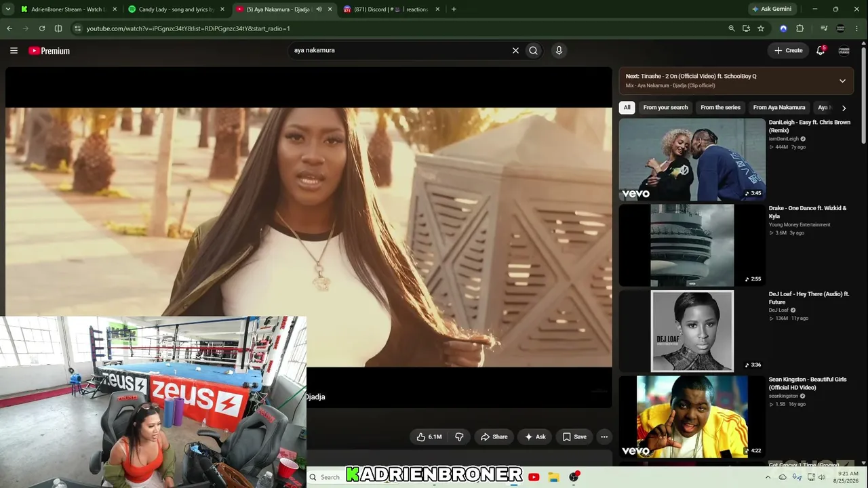
Task: Show more filter chips with right arrow
Action: pos(844,108)
